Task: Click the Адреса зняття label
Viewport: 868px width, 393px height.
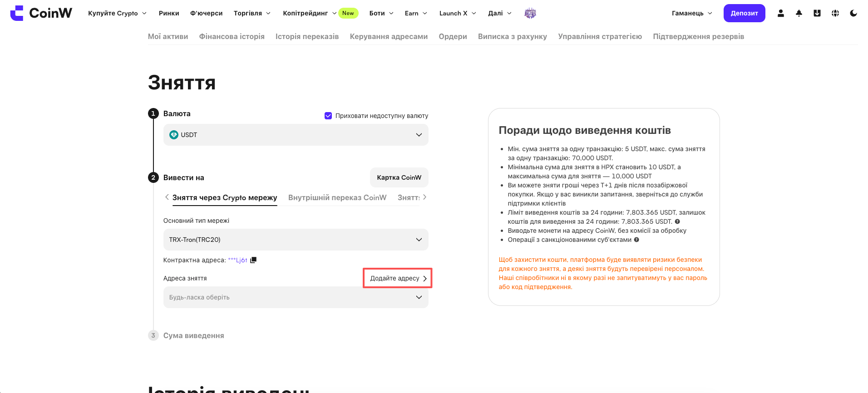Action: click(x=185, y=278)
